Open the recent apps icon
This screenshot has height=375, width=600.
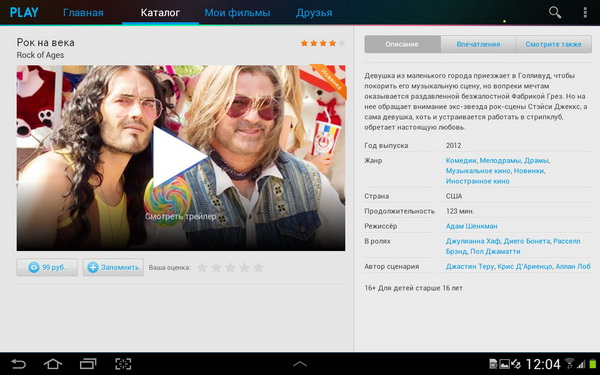point(88,364)
